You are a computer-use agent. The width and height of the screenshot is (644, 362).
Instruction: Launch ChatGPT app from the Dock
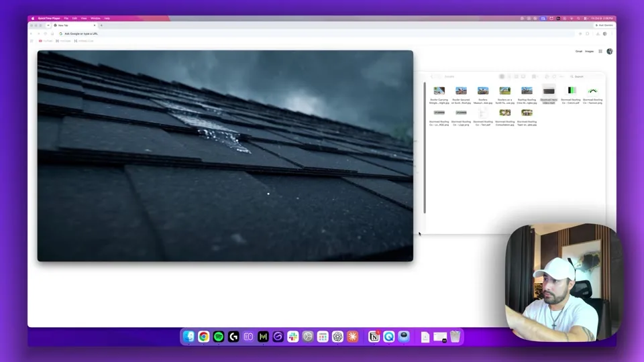click(337, 337)
